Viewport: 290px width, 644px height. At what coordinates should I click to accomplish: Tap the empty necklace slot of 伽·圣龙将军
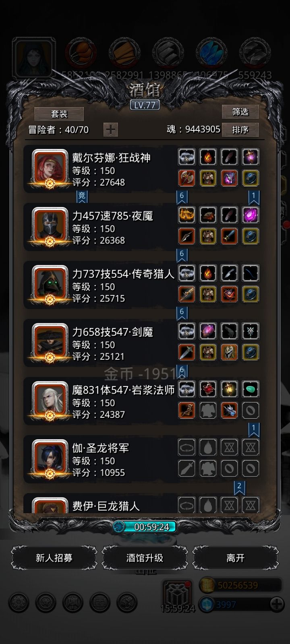(x=186, y=447)
